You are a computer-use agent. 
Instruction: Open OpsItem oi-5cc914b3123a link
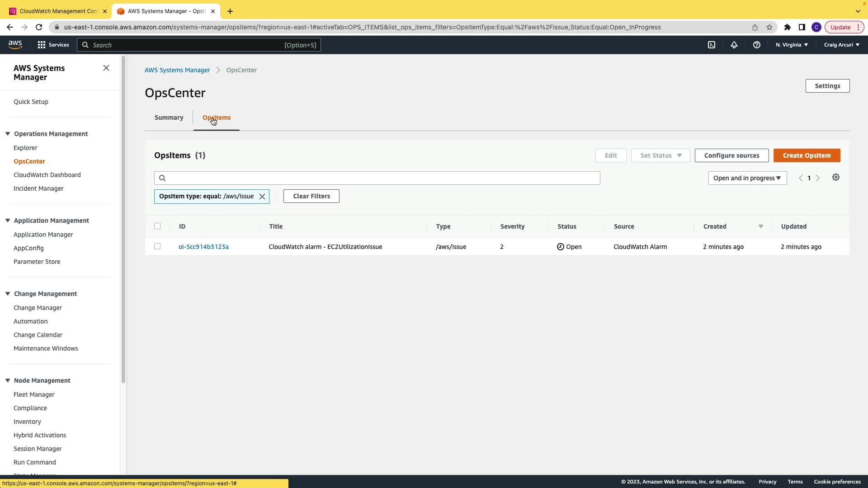tap(203, 247)
